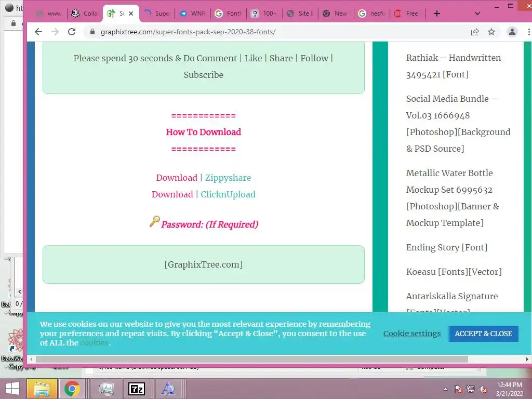Click the [GraphixTree.com] password box
This screenshot has height=399, width=532.
204,264
